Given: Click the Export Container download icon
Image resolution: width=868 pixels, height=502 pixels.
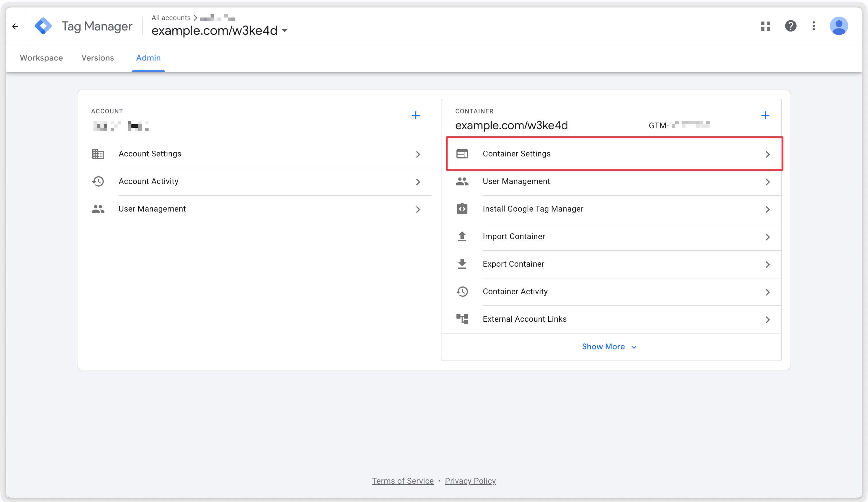Looking at the screenshot, I should 462,264.
